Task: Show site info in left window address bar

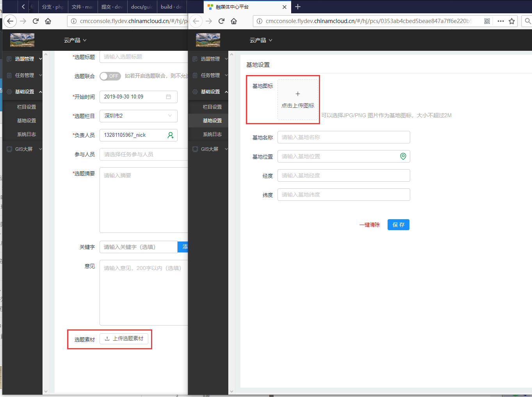Action: coord(73,21)
